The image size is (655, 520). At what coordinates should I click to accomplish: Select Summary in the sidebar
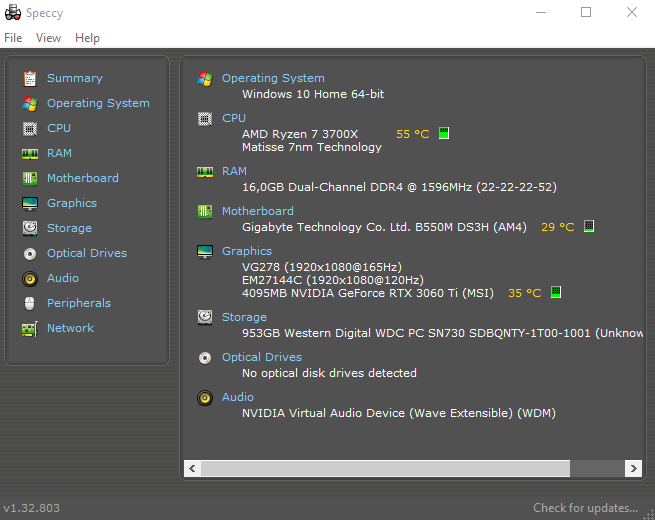tap(75, 78)
